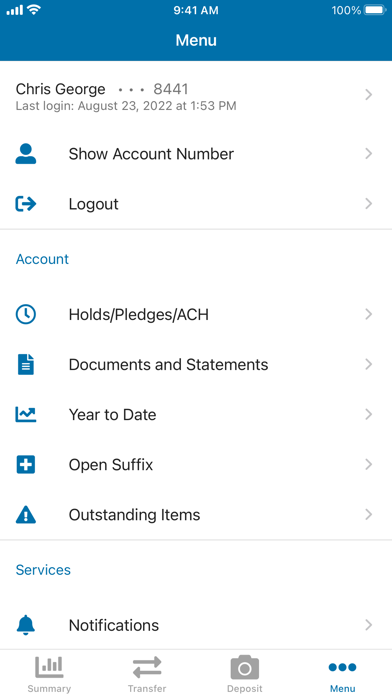Select the Menu tab label
Viewport: 392px width, 696px height.
(x=343, y=689)
